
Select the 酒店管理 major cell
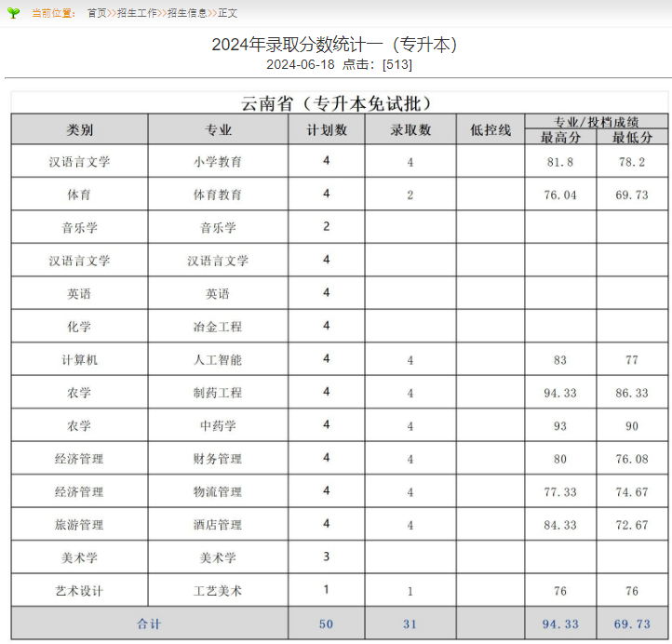[x=218, y=525]
